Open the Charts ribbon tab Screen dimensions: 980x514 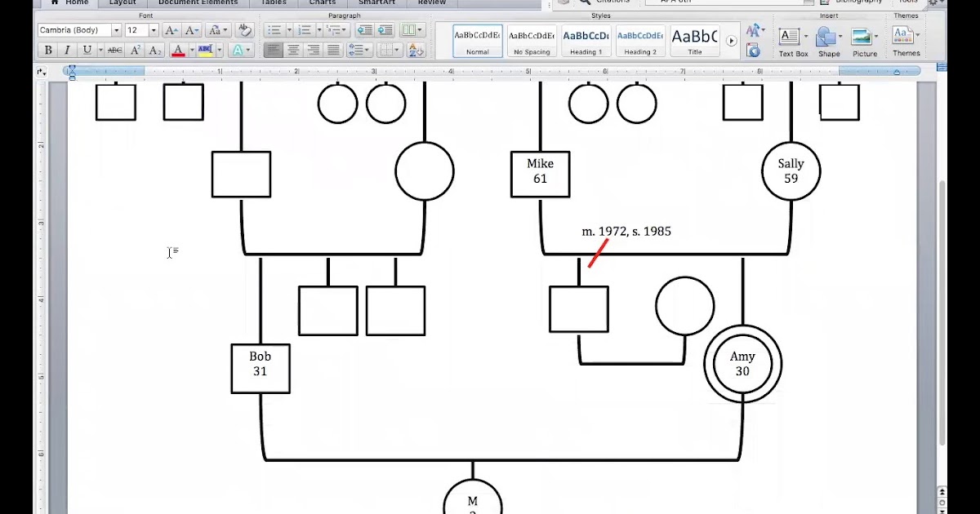click(323, 3)
